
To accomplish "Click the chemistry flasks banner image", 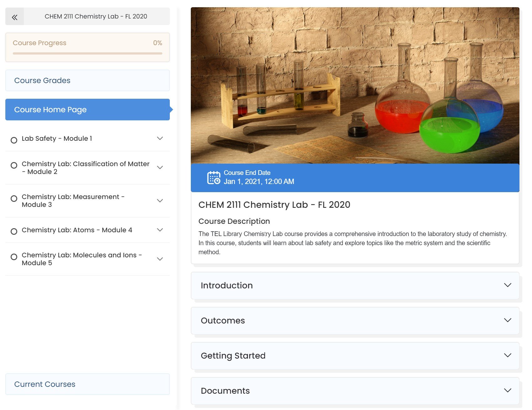I will tap(355, 85).
